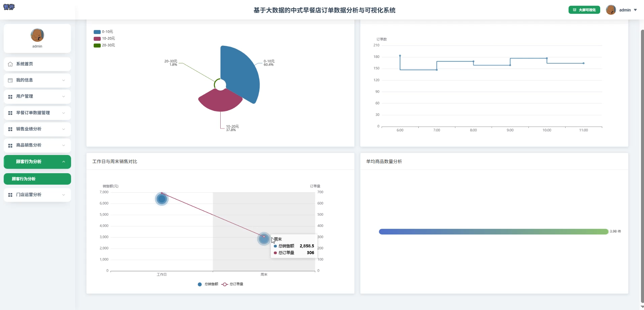Click the grid icon beside 门店运营分析

(10, 195)
